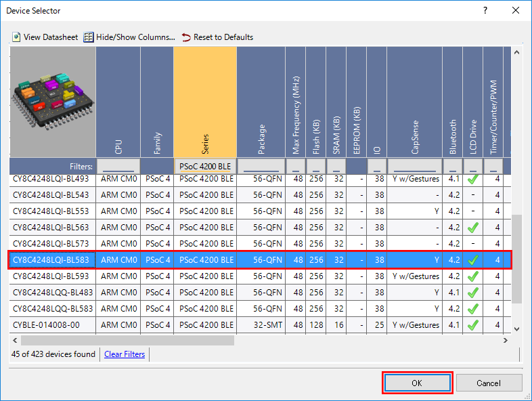Open the Flash (KB) filter dropdown
The width and height of the screenshot is (532, 401).
(316, 167)
